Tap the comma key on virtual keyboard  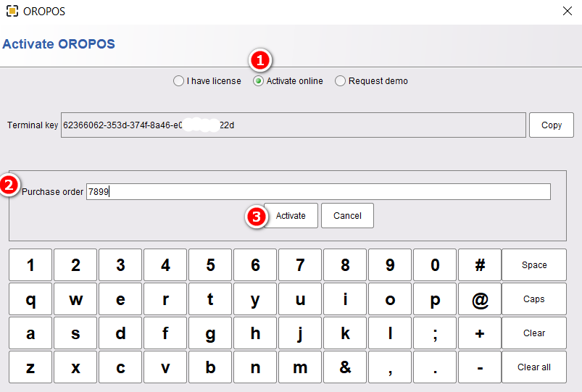click(390, 367)
